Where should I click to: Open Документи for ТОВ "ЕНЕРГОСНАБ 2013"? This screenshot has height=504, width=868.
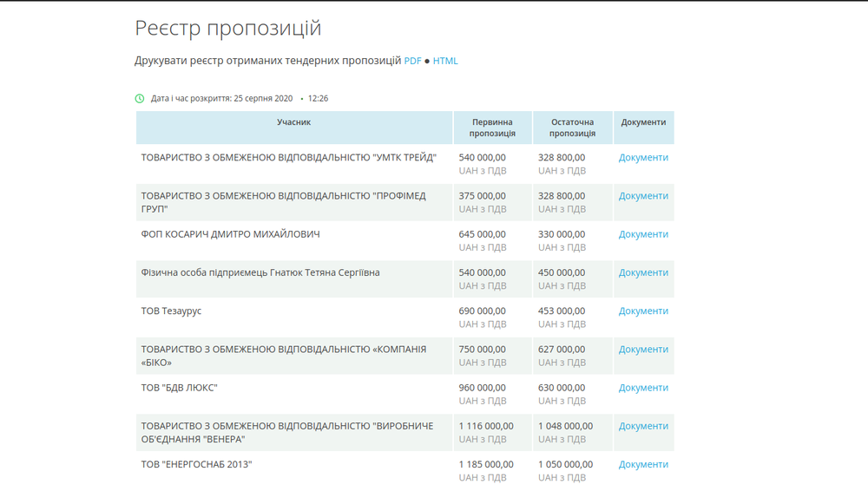[643, 464]
